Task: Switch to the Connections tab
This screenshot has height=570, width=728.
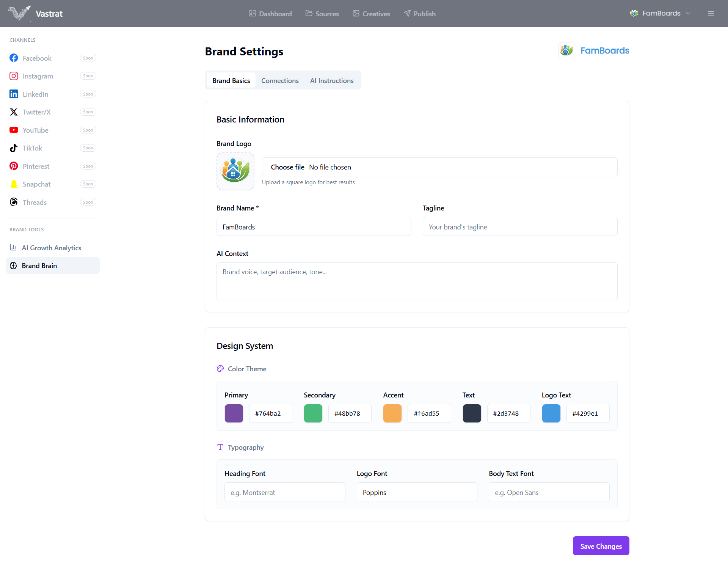Action: (280, 80)
